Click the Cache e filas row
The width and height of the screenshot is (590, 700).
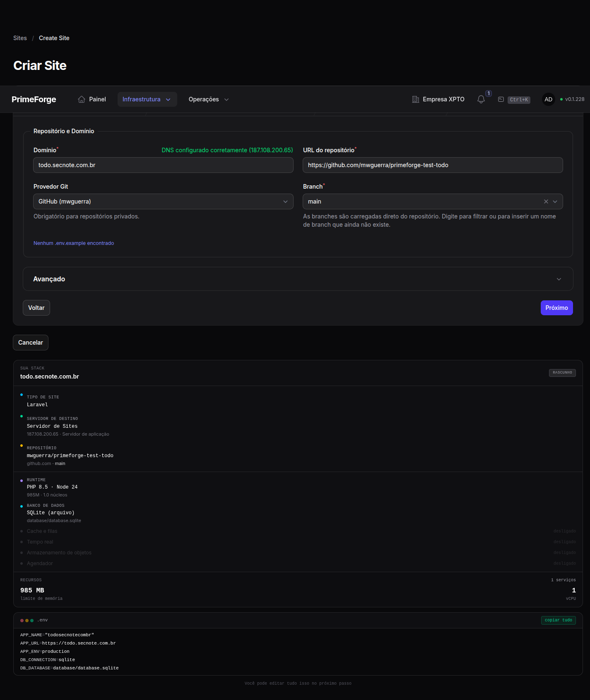click(298, 531)
